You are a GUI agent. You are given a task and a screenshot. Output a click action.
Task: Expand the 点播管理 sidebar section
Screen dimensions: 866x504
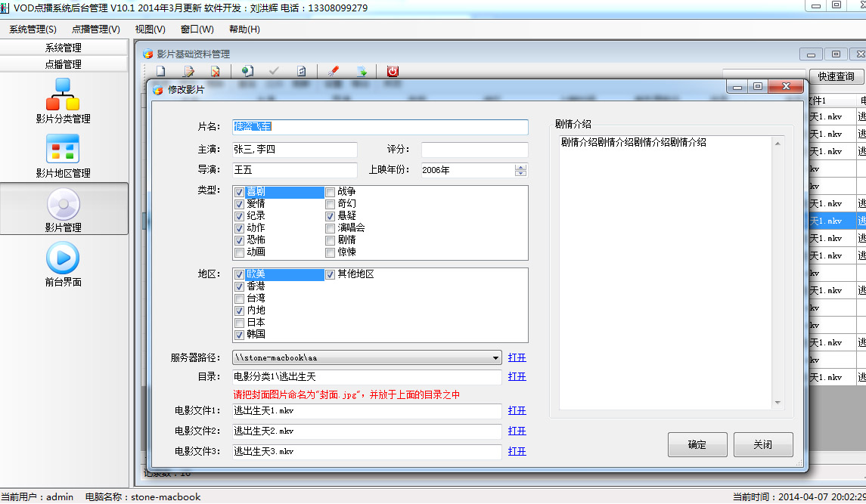point(64,64)
